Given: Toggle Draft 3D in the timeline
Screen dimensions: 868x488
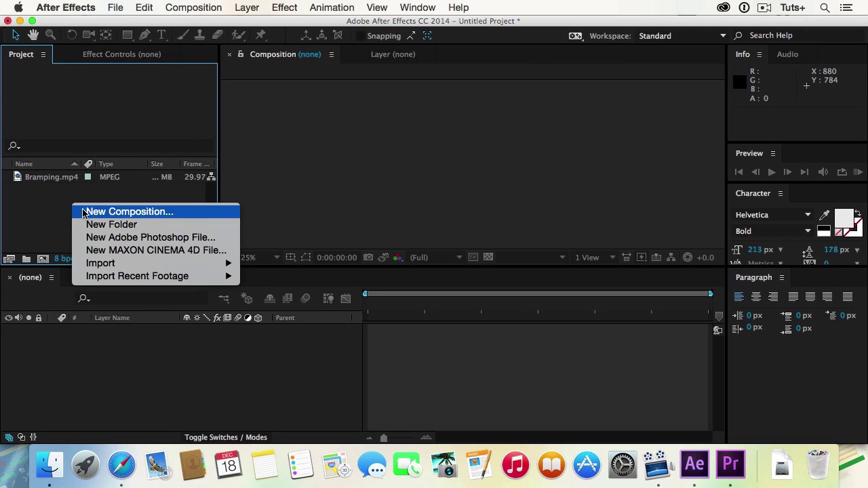Looking at the screenshot, I should point(247,298).
